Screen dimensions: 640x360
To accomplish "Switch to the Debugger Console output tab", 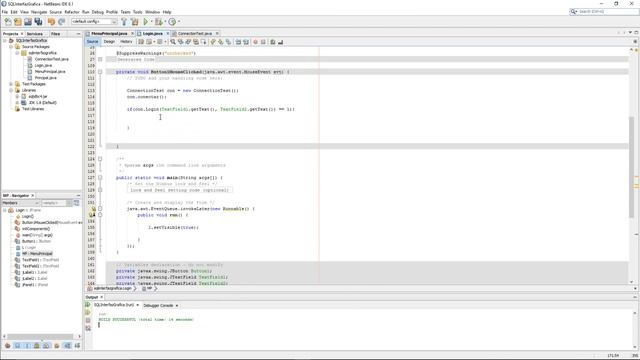I will click(x=158, y=305).
